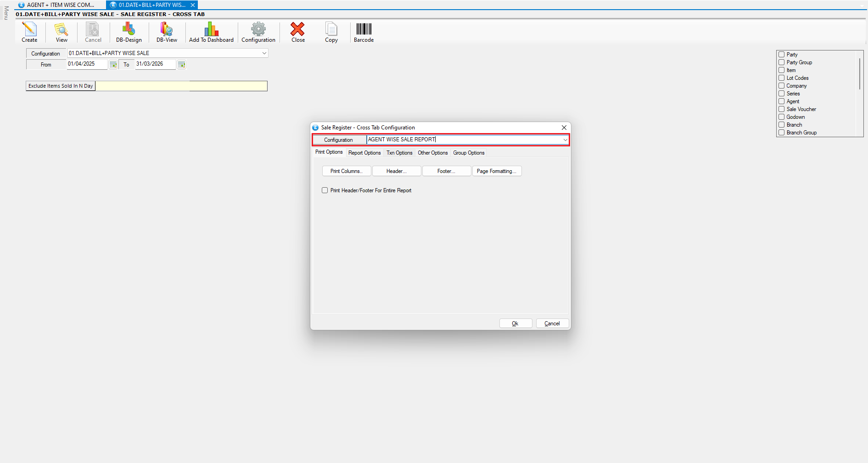Enable Print Header/Footer For Entire Report
The image size is (868, 463).
point(325,190)
